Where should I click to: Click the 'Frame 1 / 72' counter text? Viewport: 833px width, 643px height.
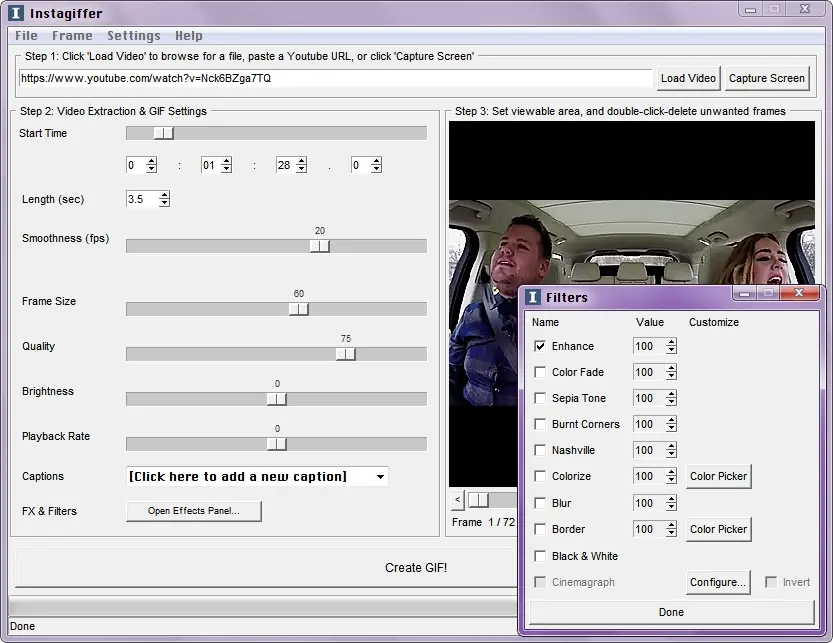[483, 522]
